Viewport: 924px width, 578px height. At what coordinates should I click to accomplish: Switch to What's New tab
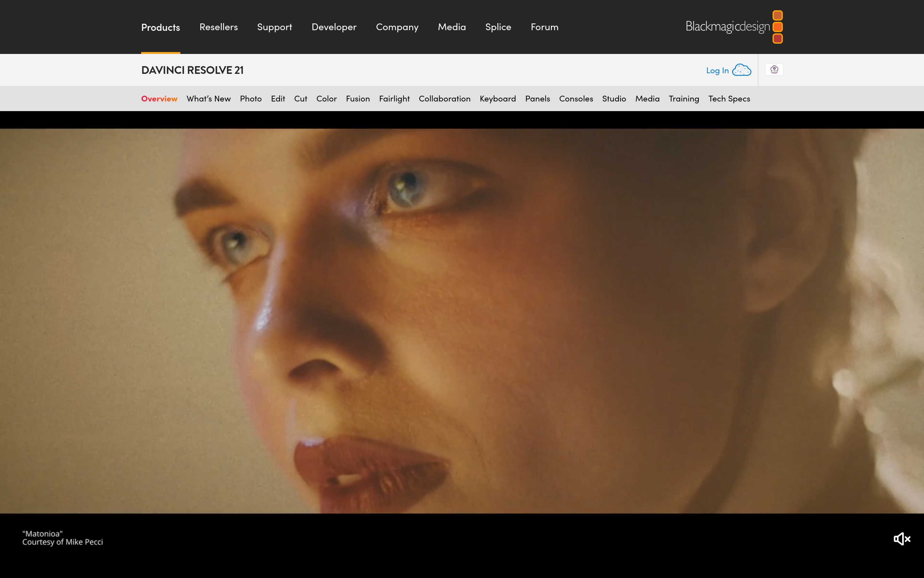click(x=209, y=99)
